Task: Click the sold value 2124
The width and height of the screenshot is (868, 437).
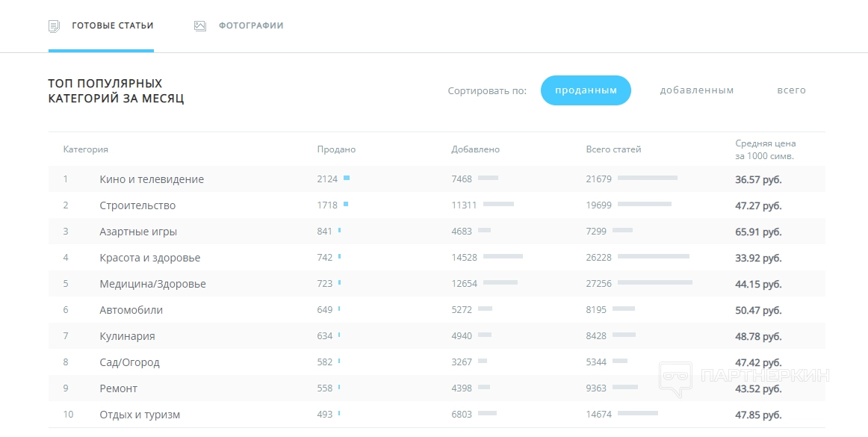Action: (327, 179)
